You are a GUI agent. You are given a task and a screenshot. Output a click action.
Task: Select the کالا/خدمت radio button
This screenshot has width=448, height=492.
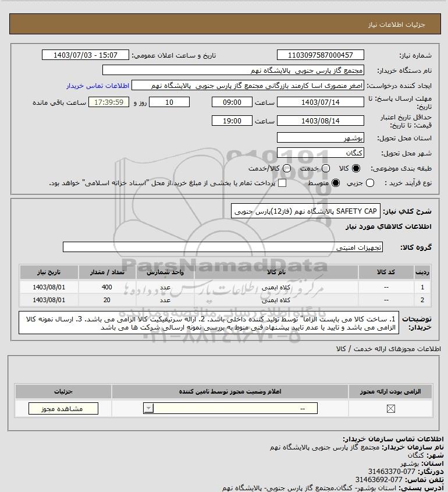(x=286, y=168)
